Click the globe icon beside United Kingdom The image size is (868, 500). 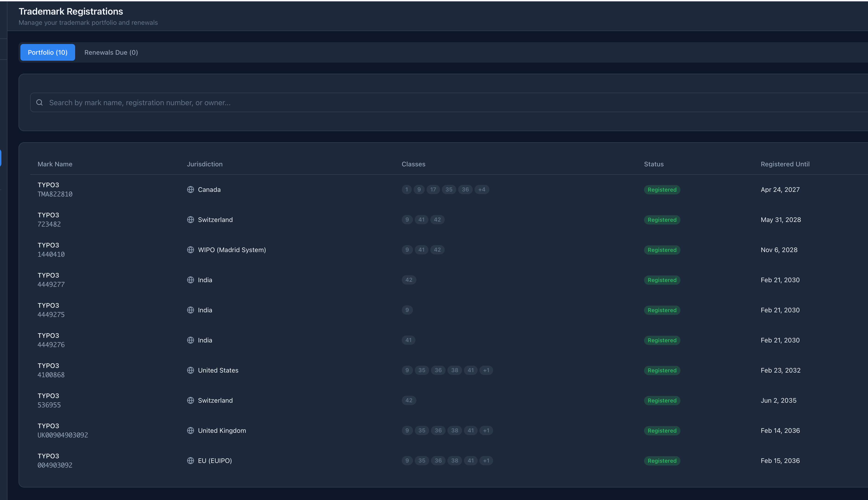tap(190, 431)
